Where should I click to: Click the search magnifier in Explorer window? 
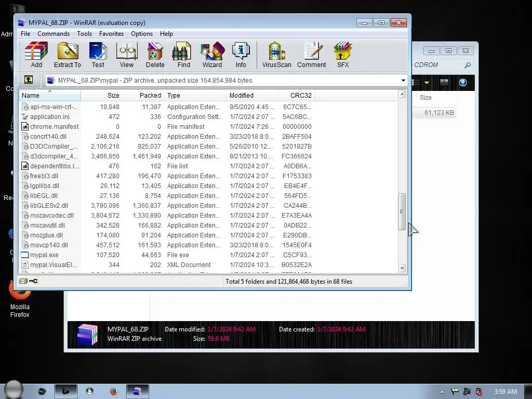pos(468,65)
